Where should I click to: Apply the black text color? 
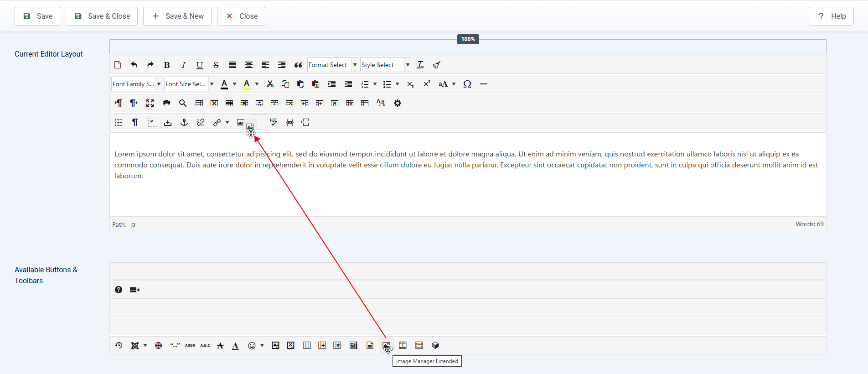(224, 84)
